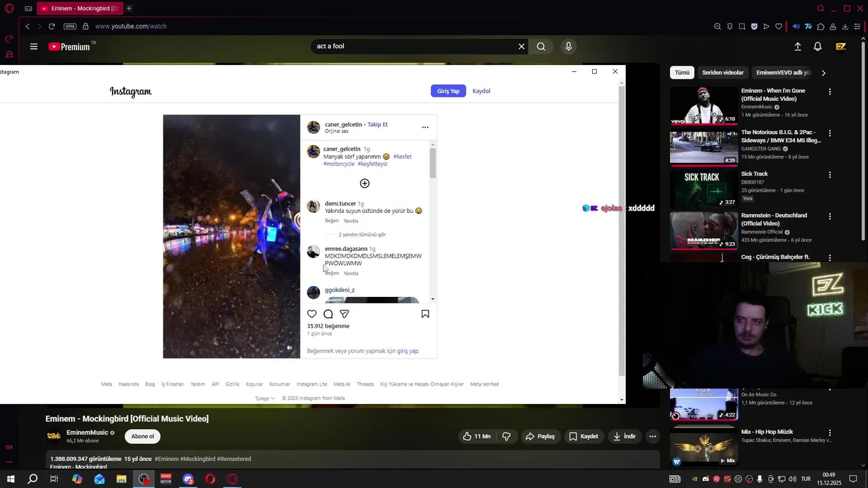Screen dimensions: 868x488
Task: Like the Instagram post with heart icon
Action: [x=312, y=314]
